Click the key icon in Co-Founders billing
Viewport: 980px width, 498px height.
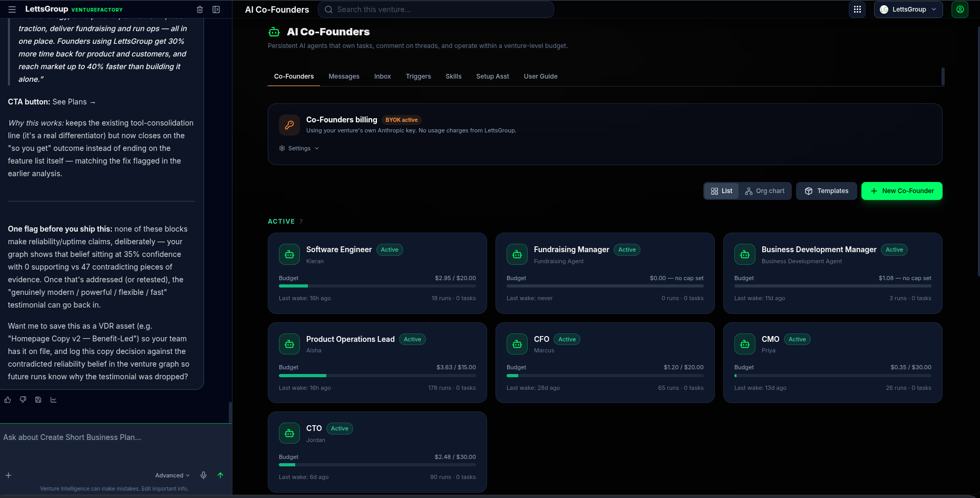coord(289,125)
